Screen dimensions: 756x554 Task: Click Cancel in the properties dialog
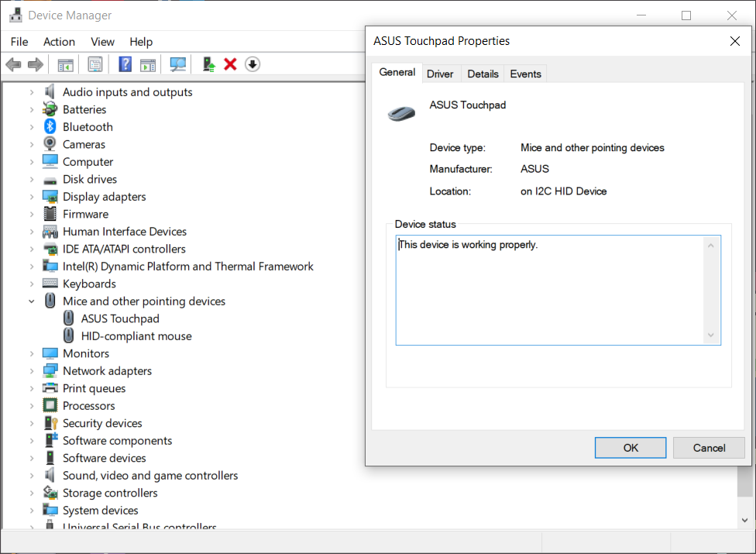click(x=709, y=447)
